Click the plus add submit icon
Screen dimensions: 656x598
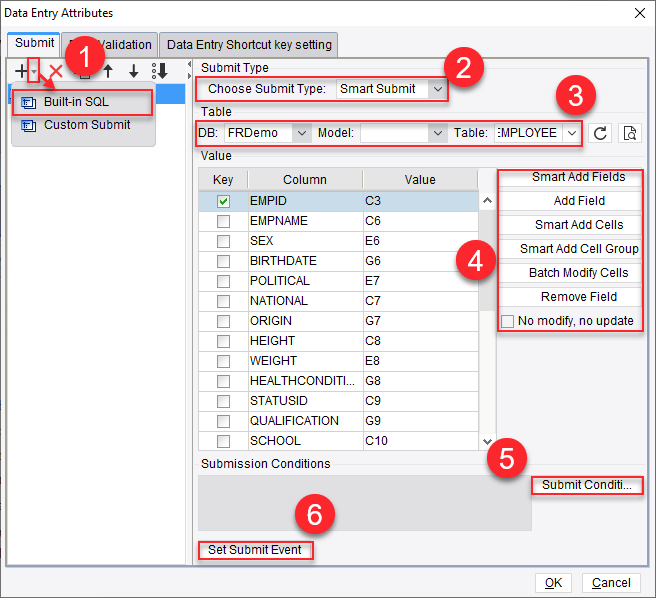pyautogui.click(x=20, y=71)
